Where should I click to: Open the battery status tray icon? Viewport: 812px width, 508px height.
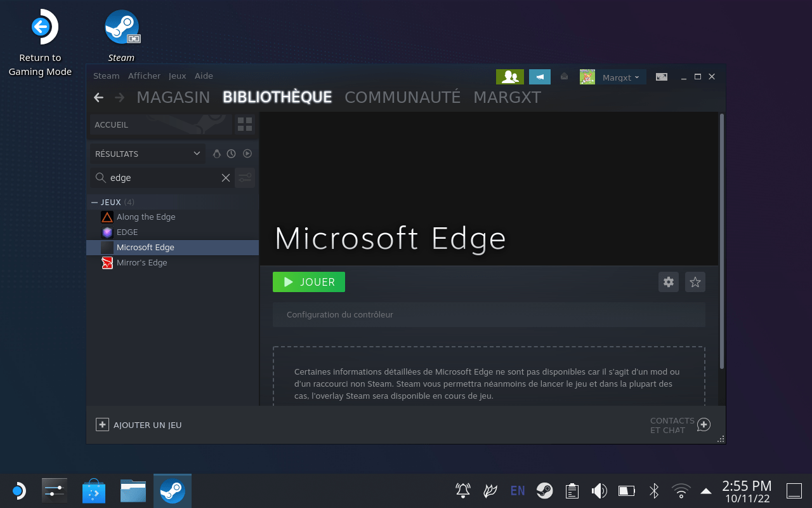pyautogui.click(x=627, y=491)
